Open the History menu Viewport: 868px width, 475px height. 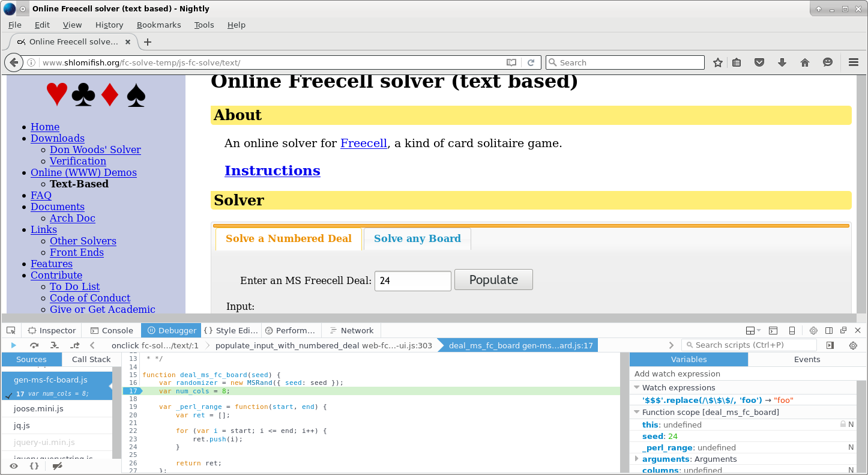pos(109,25)
